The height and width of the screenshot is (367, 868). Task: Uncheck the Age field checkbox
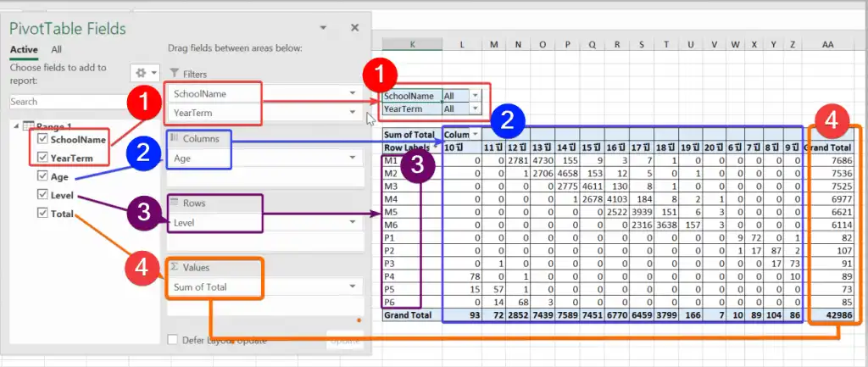coord(43,177)
